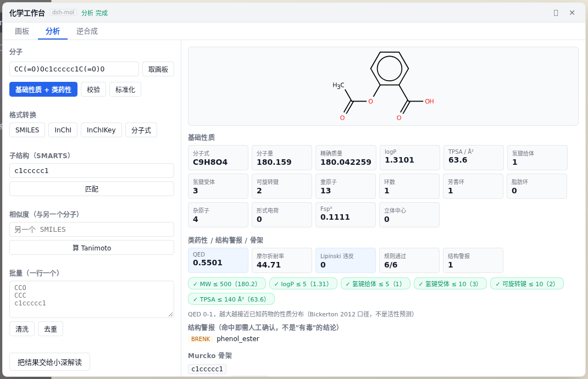This screenshot has width=588, height=379.
Task: Click the 杂原子 4 card
Action: pyautogui.click(x=218, y=215)
